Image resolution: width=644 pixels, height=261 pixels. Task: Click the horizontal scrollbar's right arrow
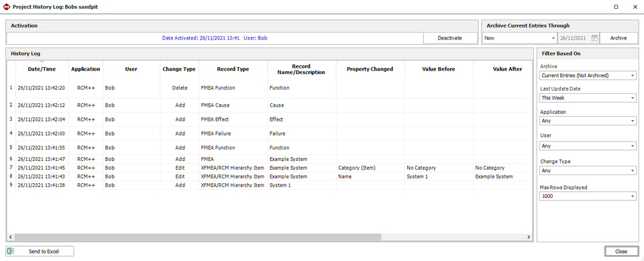pyautogui.click(x=529, y=237)
